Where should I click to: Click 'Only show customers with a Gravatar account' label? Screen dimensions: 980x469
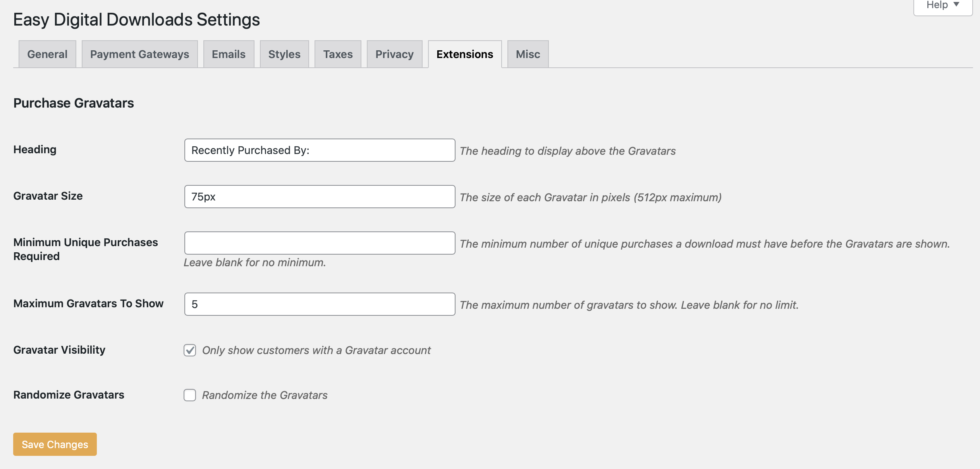[x=316, y=350]
